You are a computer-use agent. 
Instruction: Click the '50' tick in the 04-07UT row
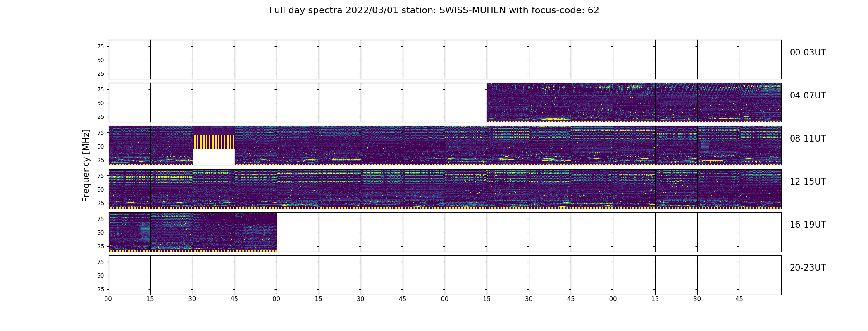tap(100, 103)
